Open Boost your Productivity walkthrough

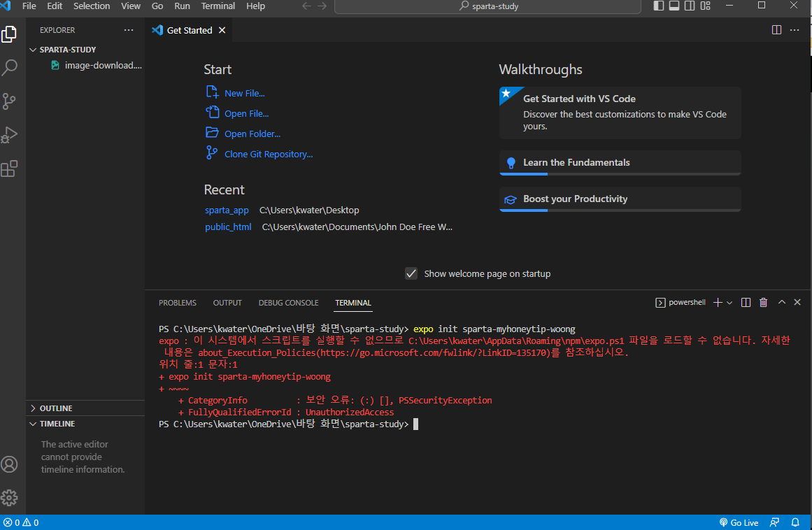click(x=620, y=199)
